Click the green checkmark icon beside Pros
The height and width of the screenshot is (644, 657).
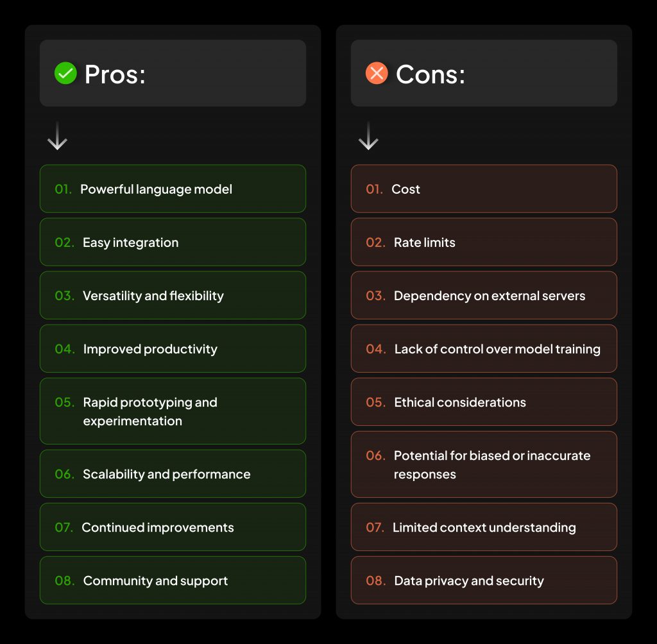(x=65, y=74)
